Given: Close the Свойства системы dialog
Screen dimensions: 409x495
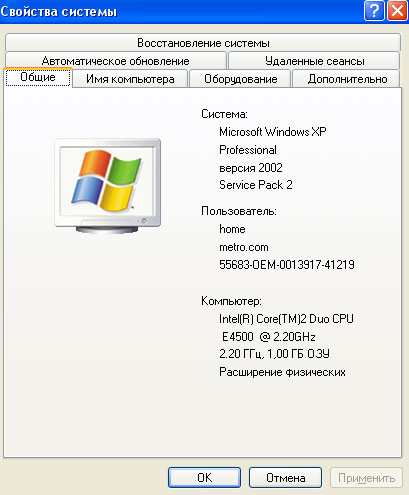Looking at the screenshot, I should [397, 11].
